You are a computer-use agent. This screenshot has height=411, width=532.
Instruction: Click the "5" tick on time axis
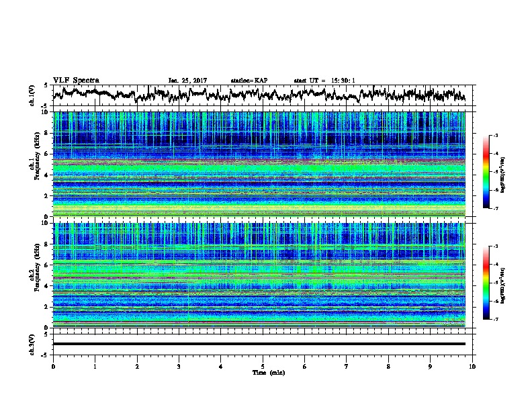point(263,367)
